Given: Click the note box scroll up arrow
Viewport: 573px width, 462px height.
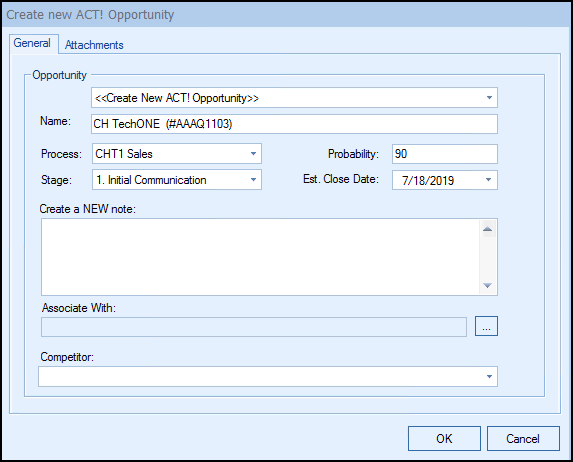Looking at the screenshot, I should 487,229.
